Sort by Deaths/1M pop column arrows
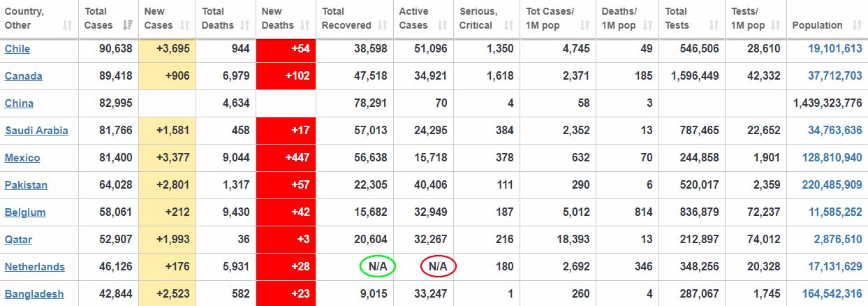 647,25
